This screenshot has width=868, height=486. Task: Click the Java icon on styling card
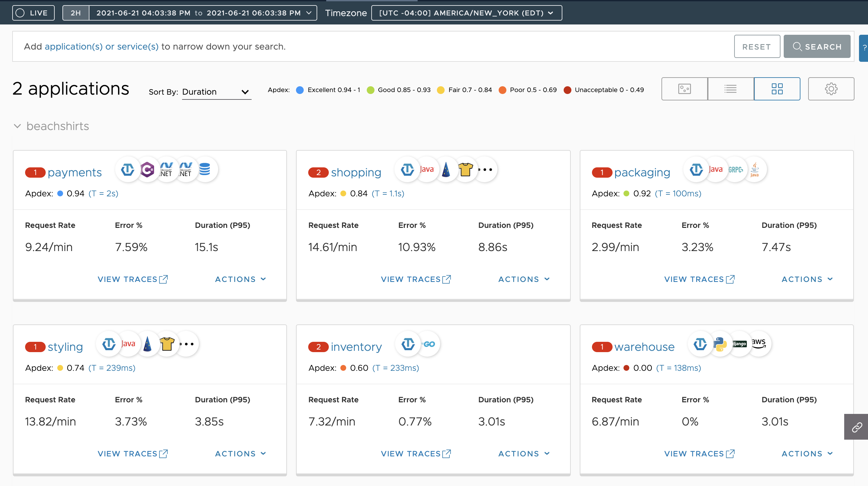(128, 344)
